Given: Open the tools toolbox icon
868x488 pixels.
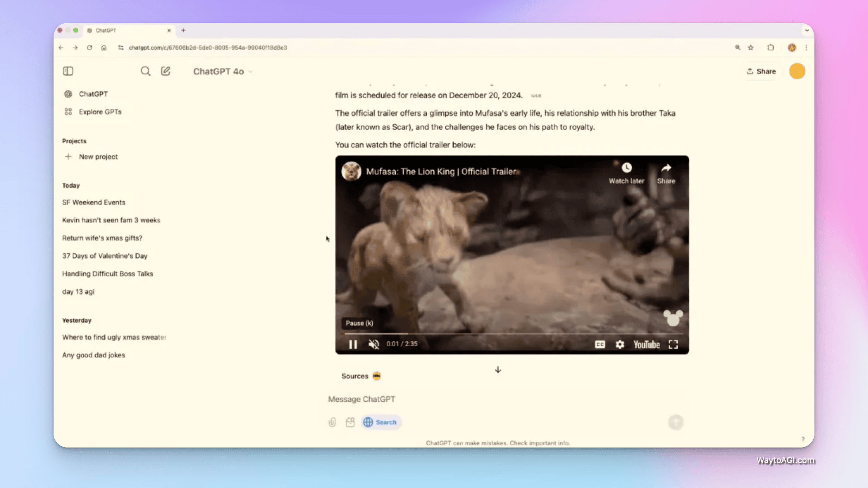Looking at the screenshot, I should pyautogui.click(x=350, y=422).
